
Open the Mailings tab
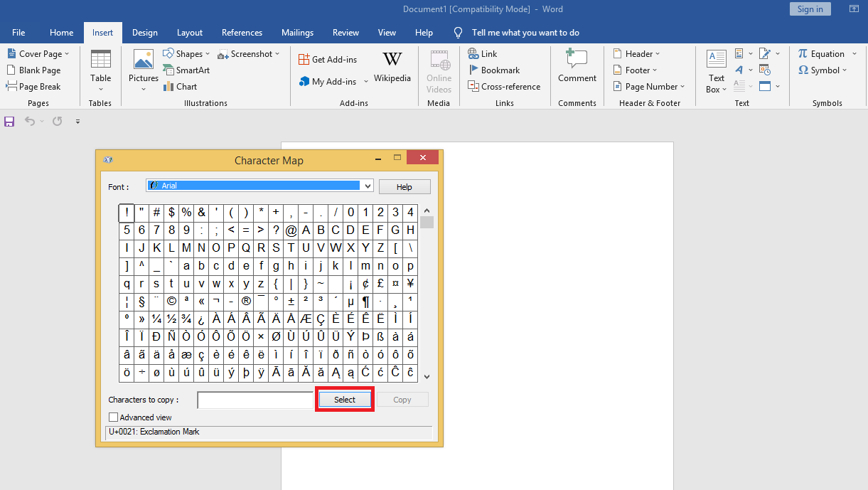[297, 33]
